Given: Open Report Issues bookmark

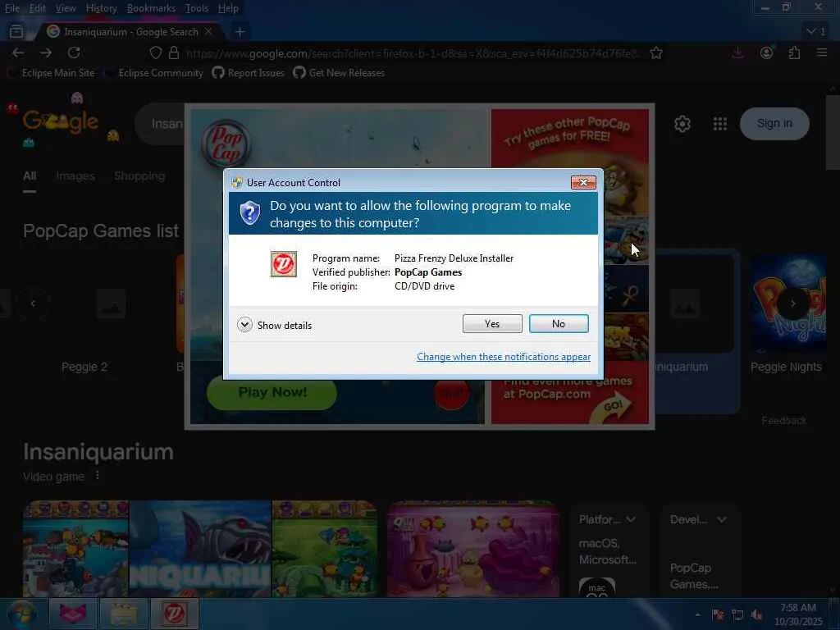Looking at the screenshot, I should [248, 73].
